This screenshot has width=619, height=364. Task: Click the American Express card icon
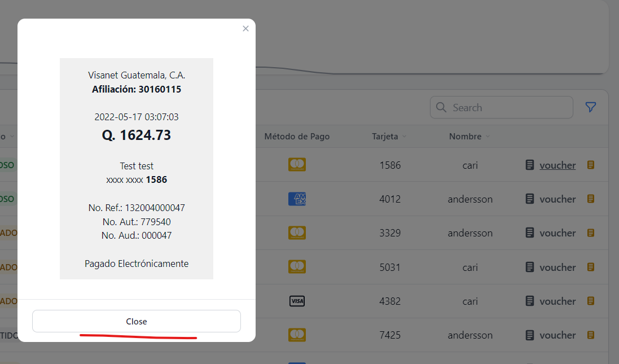pyautogui.click(x=297, y=199)
